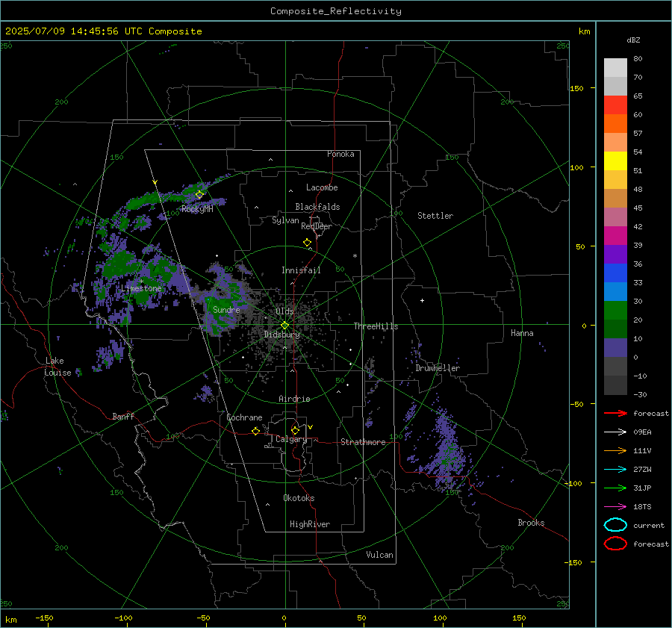Click the Vulcan town label

point(379,555)
